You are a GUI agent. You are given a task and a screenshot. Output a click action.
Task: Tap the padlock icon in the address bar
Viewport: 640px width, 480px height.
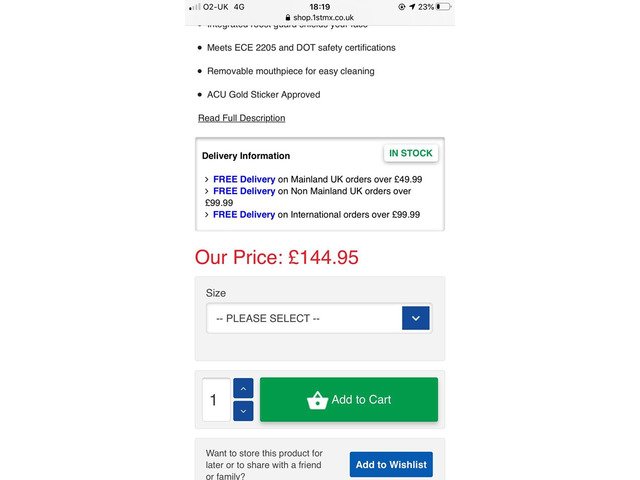pos(288,18)
